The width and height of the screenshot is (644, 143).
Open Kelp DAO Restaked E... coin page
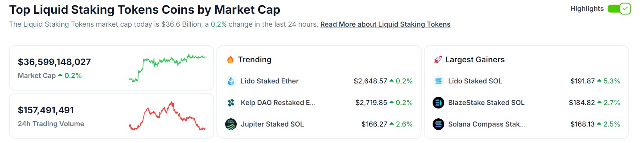point(277,103)
